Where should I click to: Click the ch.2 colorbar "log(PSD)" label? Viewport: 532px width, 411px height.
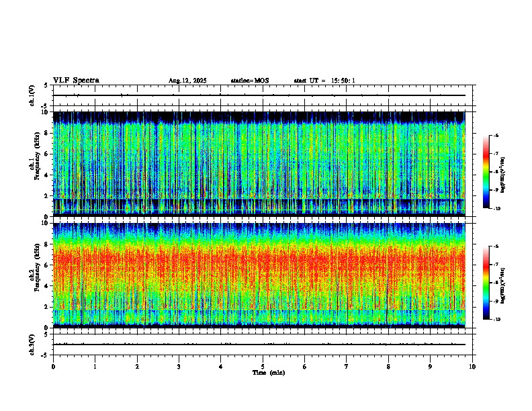pyautogui.click(x=503, y=285)
